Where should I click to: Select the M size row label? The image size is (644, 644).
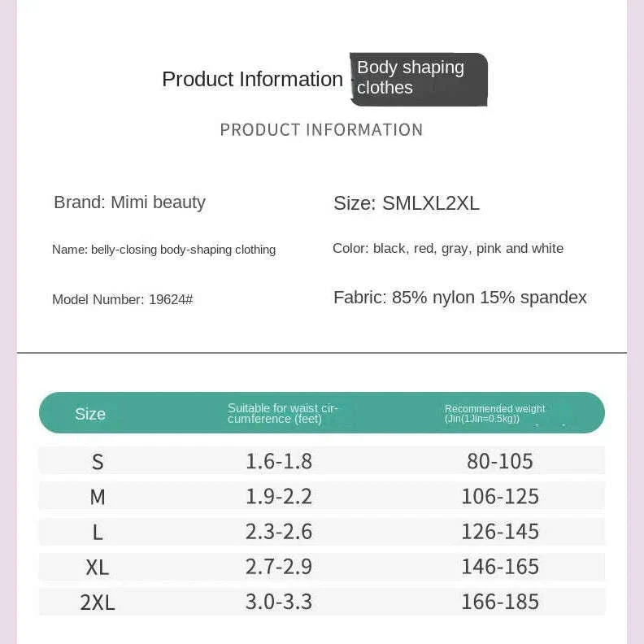(98, 497)
